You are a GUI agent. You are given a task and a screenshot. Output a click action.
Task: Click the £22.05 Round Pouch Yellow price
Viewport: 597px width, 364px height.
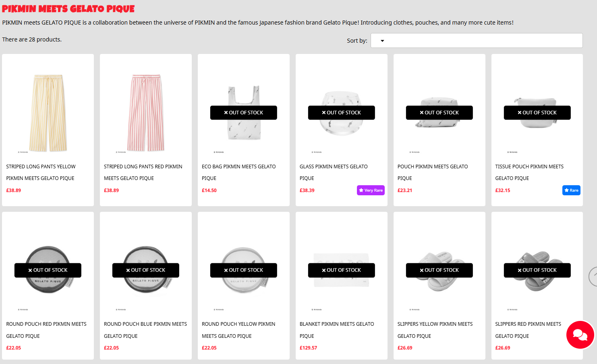[x=209, y=348]
